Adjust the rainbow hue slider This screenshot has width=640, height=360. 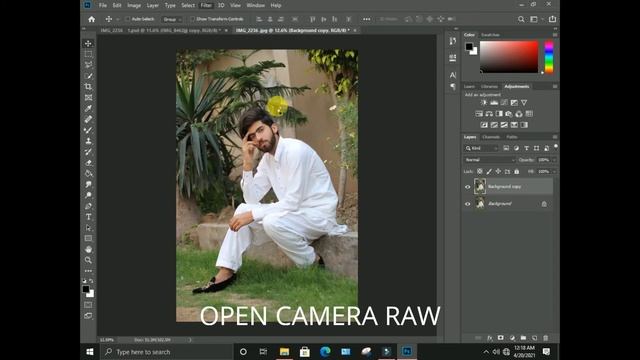(x=549, y=57)
